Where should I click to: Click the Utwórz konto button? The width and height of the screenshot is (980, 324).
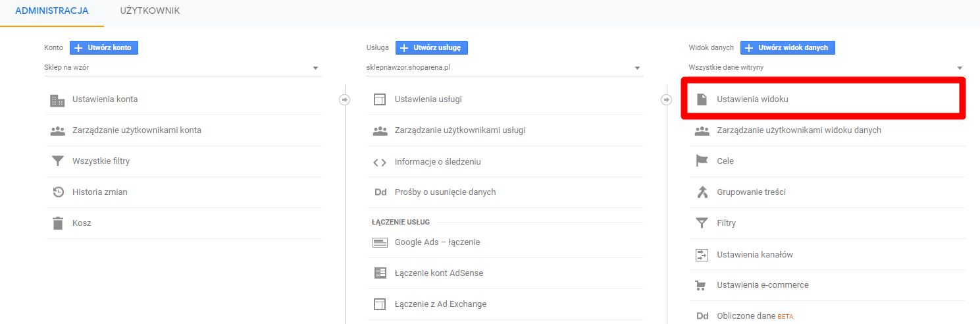[x=104, y=48]
